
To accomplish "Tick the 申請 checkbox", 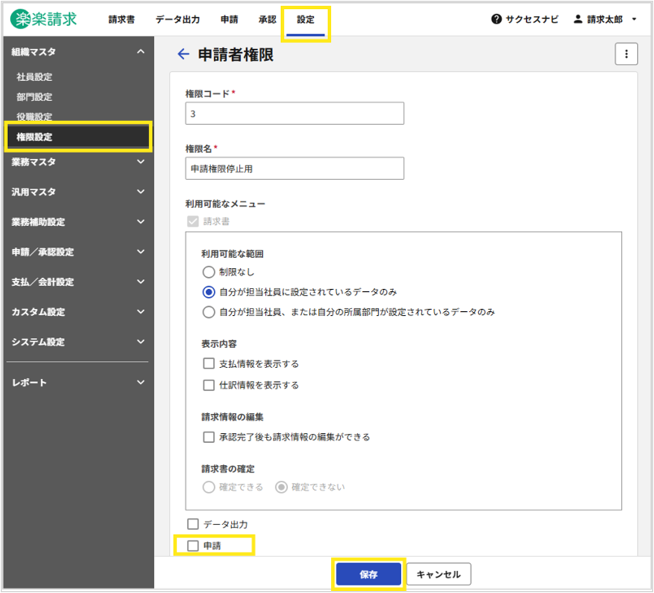I will click(x=194, y=545).
